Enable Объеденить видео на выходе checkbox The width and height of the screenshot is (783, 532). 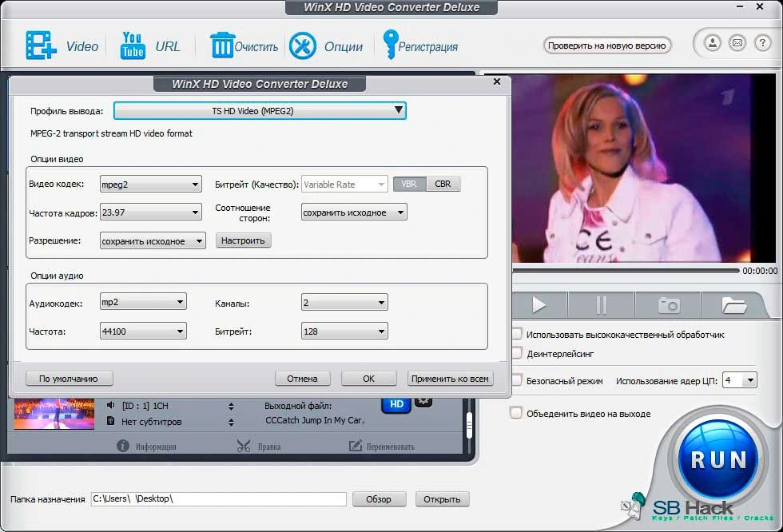tap(516, 413)
